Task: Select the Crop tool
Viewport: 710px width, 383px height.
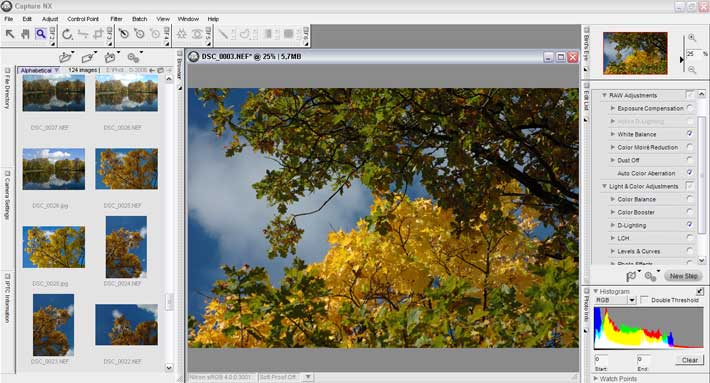Action: (98, 34)
